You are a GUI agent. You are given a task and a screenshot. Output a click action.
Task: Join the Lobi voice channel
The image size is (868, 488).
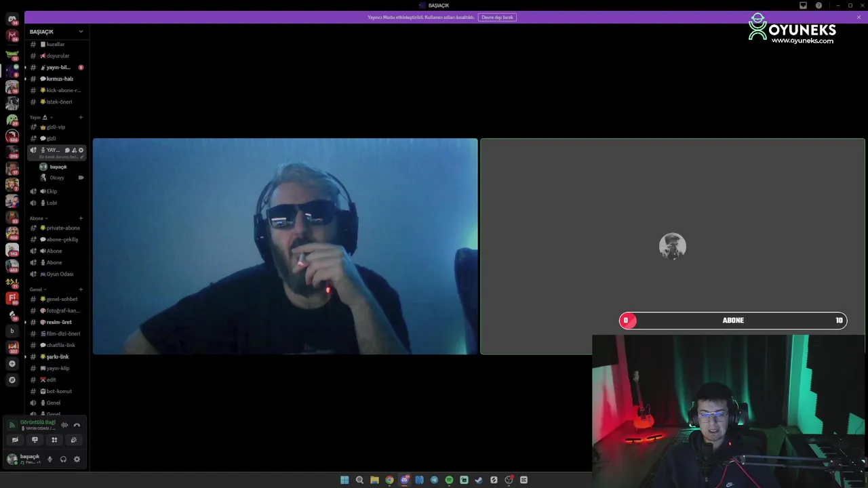[x=57, y=203]
